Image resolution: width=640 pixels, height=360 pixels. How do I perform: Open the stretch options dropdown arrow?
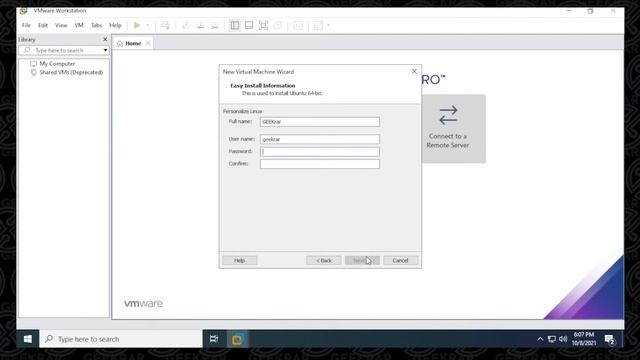click(x=329, y=25)
